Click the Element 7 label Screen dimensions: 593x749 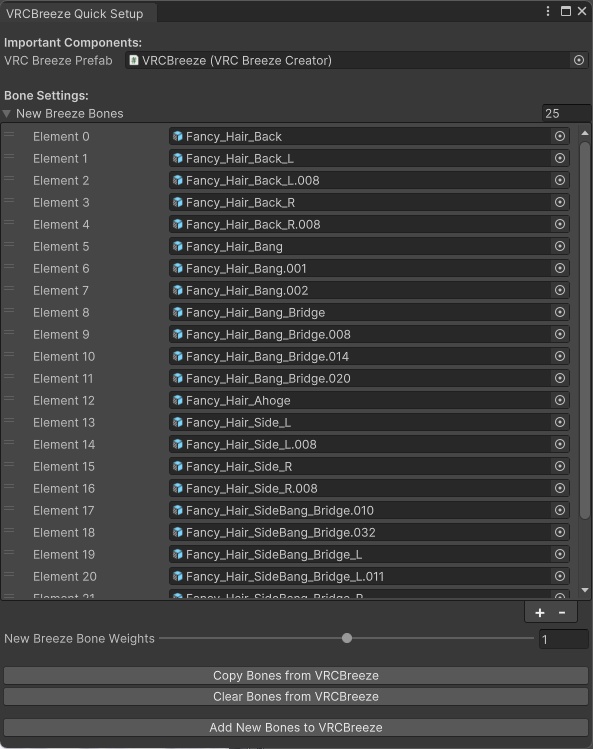click(61, 290)
